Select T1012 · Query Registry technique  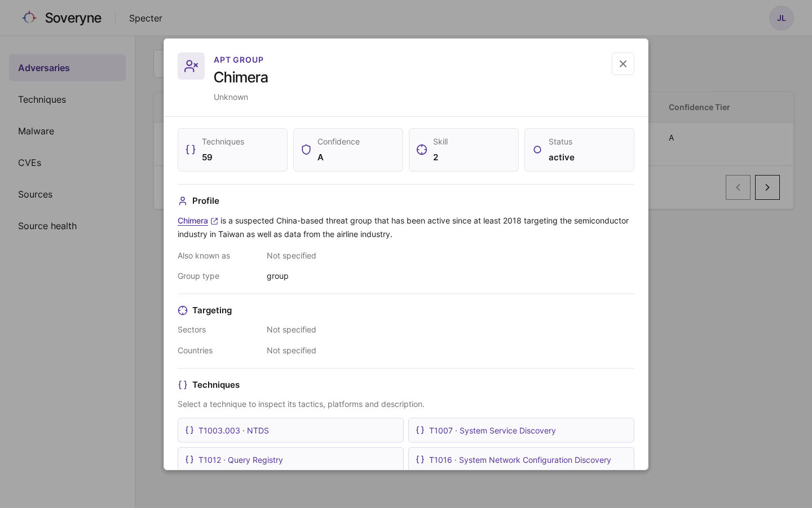coord(290,459)
